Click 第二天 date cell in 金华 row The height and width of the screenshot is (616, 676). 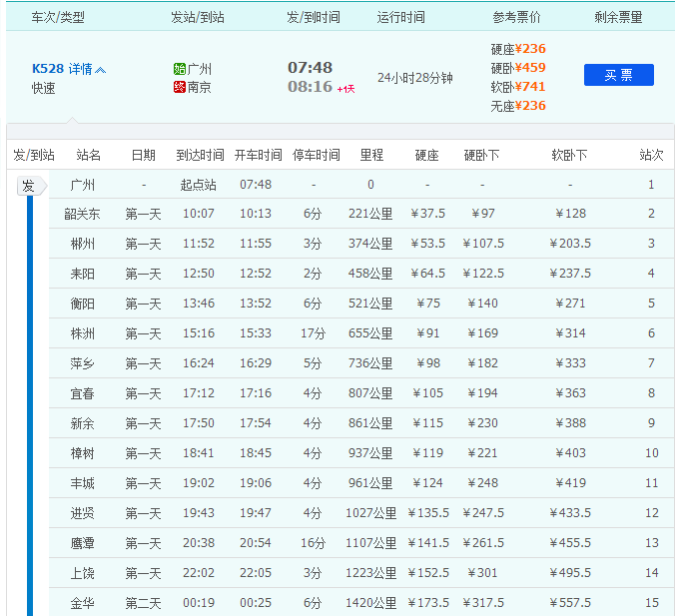pyautogui.click(x=143, y=603)
